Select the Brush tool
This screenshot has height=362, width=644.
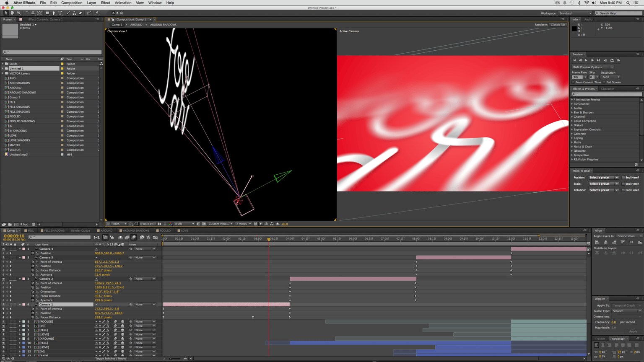point(68,13)
